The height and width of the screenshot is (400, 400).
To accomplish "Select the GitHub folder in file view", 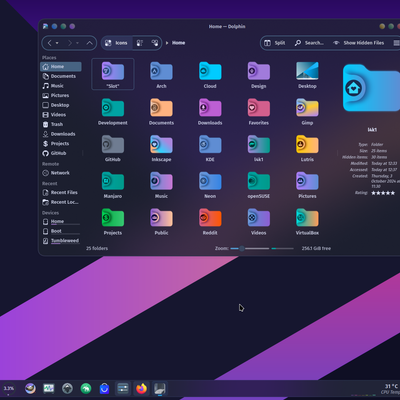I will coord(113,148).
